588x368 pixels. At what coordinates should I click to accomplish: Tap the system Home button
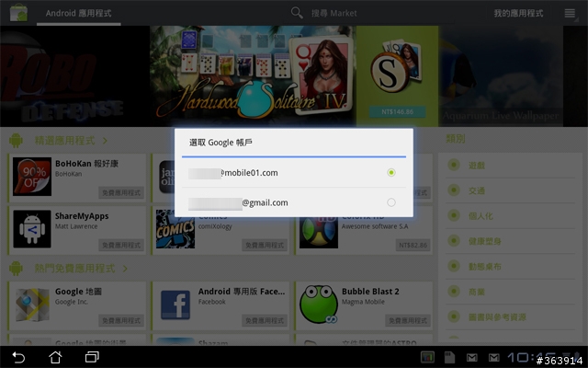click(x=55, y=357)
